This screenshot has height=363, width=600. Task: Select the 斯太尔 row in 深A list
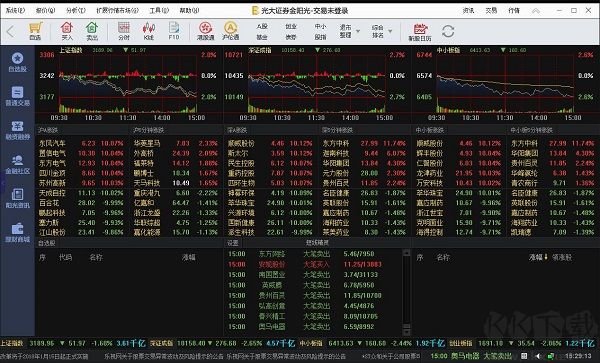(x=270, y=153)
